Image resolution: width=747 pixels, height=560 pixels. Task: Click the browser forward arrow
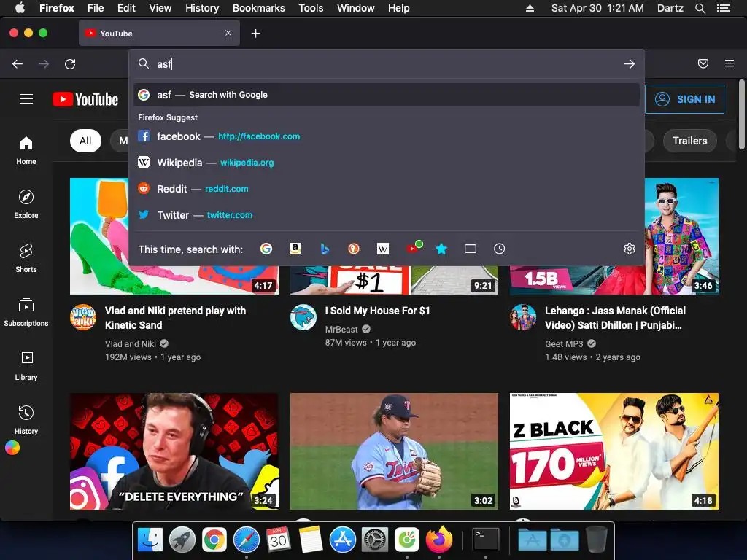coord(44,64)
